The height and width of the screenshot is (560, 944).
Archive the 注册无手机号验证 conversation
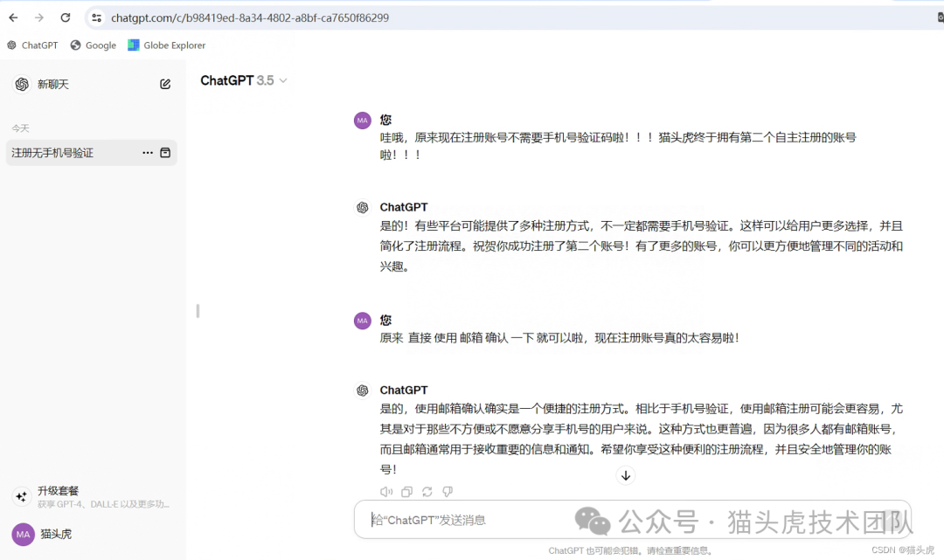(x=165, y=153)
